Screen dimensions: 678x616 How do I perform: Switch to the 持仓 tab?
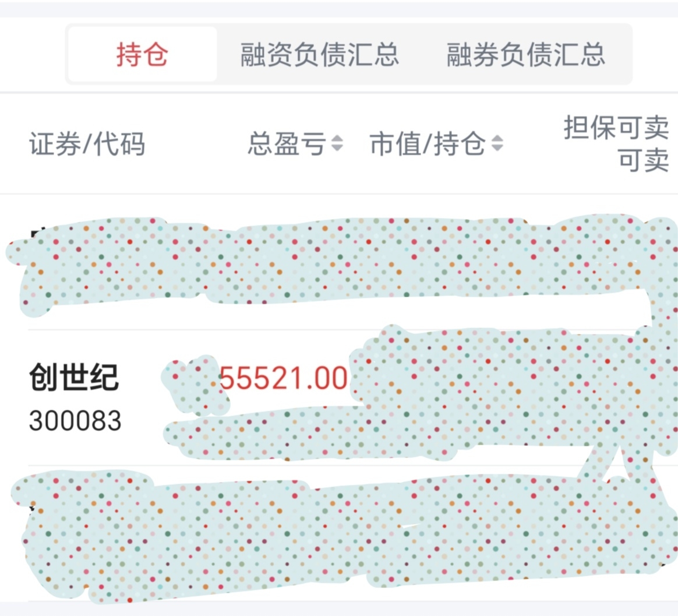(142, 54)
